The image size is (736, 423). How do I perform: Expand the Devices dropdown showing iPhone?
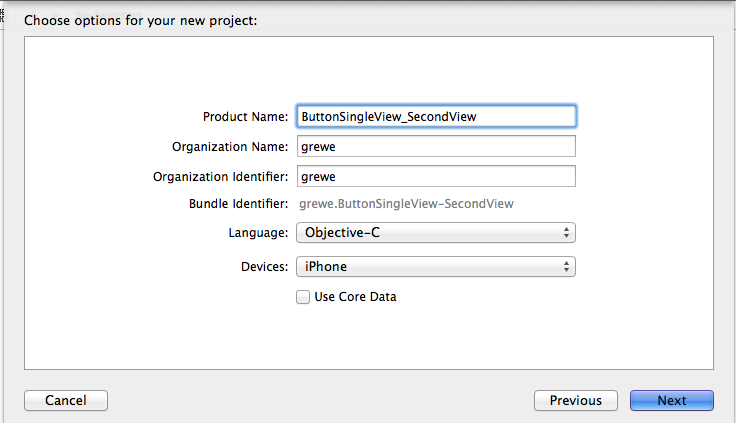coord(435,267)
